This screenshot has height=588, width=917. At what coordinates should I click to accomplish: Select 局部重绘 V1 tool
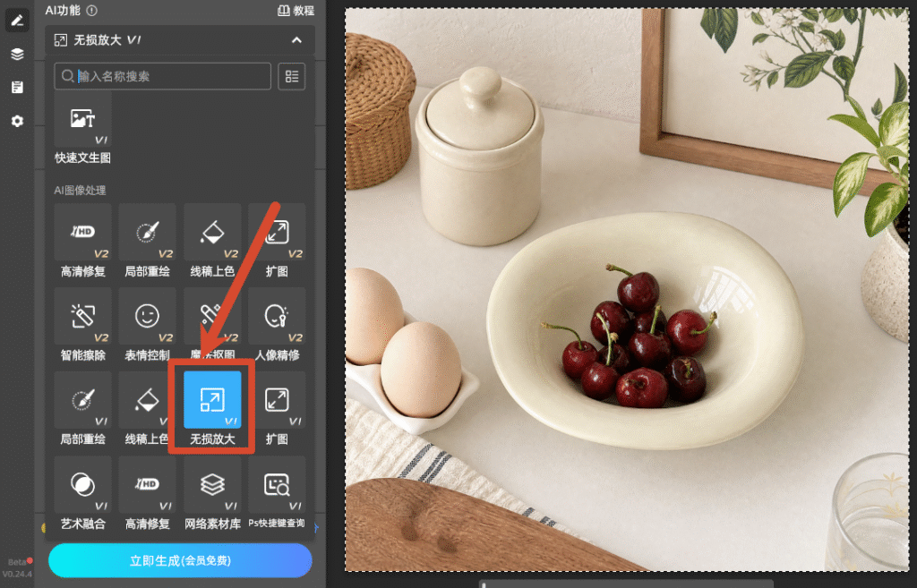82,409
